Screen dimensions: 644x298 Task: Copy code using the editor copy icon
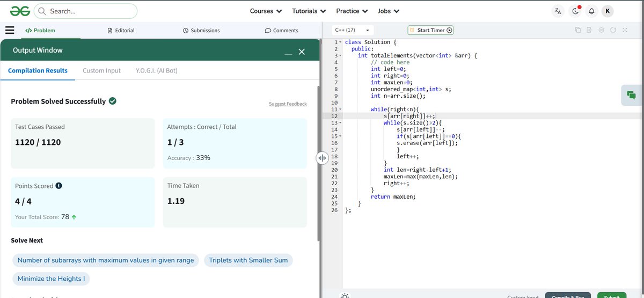tap(578, 30)
